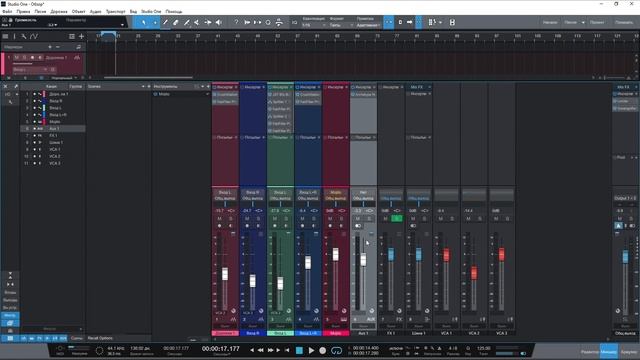Click the plus icon to add a track

[x=81, y=36]
